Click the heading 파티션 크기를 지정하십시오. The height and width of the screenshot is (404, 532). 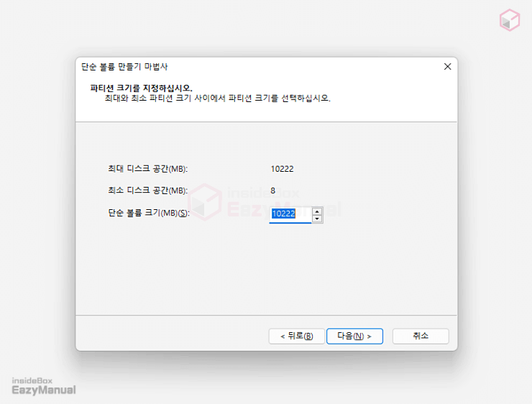point(141,88)
